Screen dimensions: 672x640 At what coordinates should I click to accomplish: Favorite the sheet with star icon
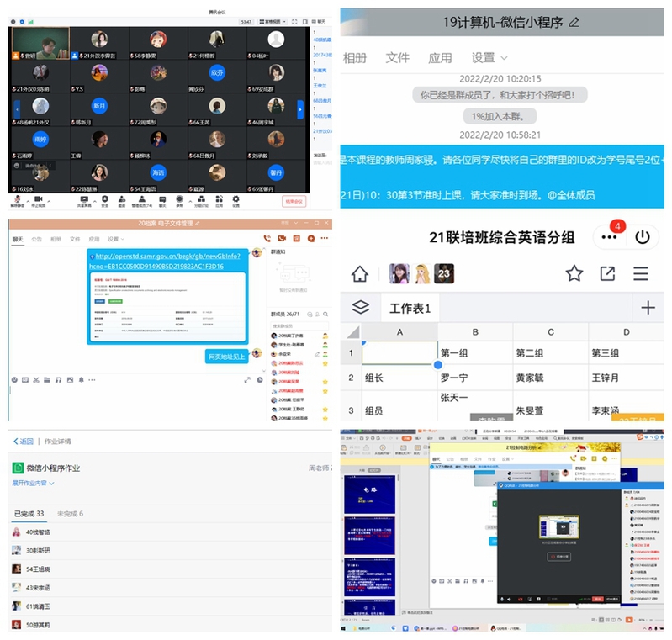tap(574, 273)
